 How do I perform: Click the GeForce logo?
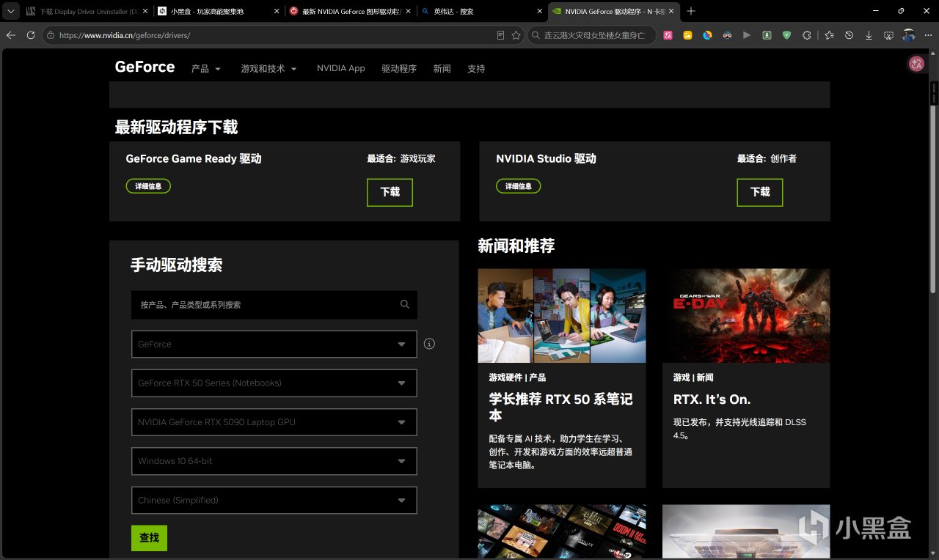coord(145,67)
